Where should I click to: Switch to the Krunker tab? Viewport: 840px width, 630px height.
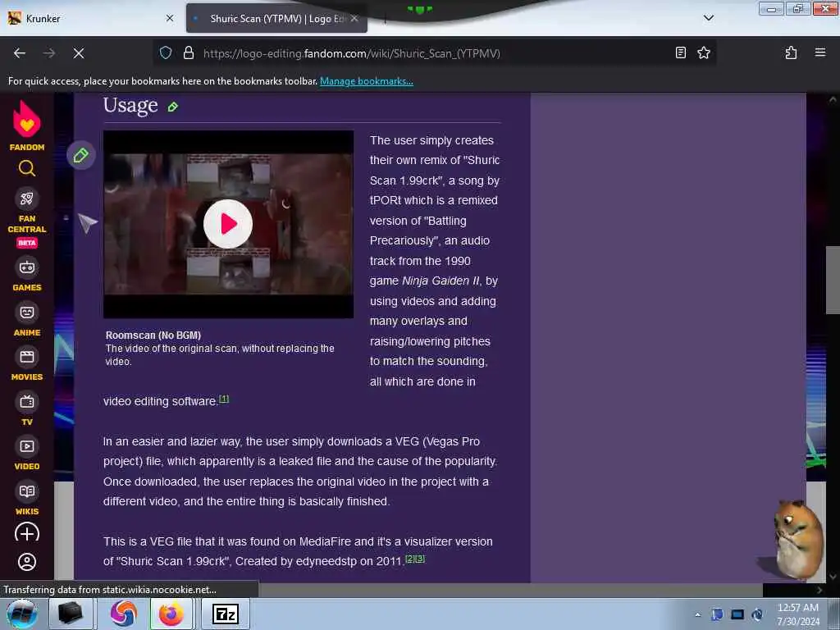91,18
